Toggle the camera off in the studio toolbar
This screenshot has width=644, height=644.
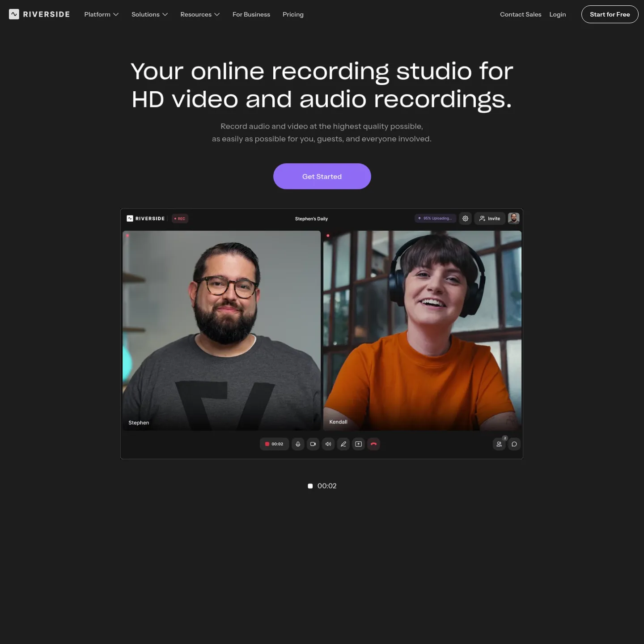[313, 444]
